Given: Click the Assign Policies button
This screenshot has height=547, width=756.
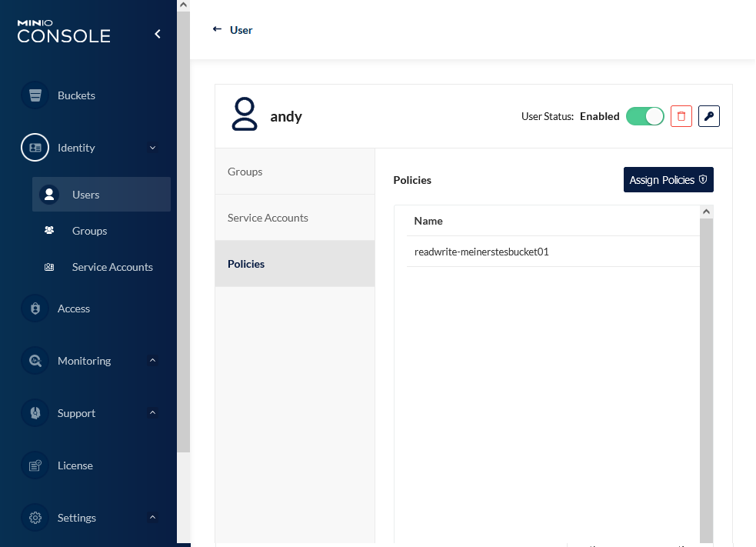Looking at the screenshot, I should point(668,180).
